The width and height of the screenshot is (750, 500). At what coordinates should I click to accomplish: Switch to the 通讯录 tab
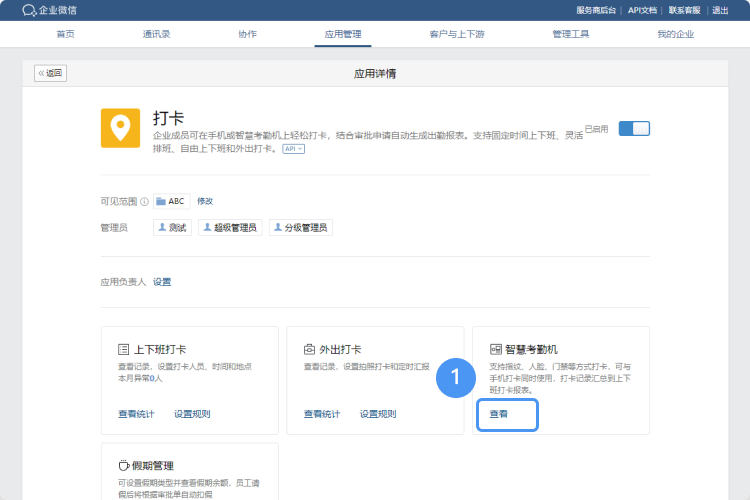click(x=156, y=34)
